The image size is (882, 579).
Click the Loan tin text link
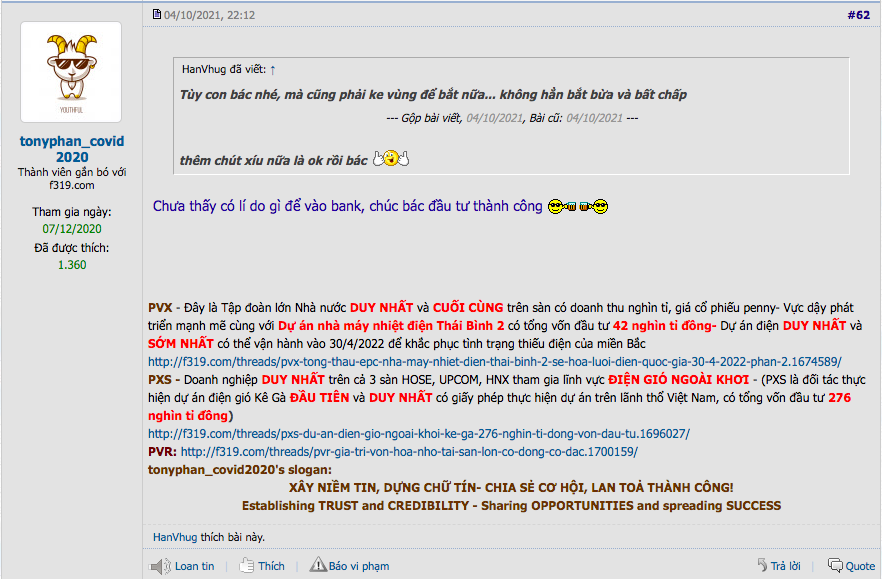coord(195,566)
